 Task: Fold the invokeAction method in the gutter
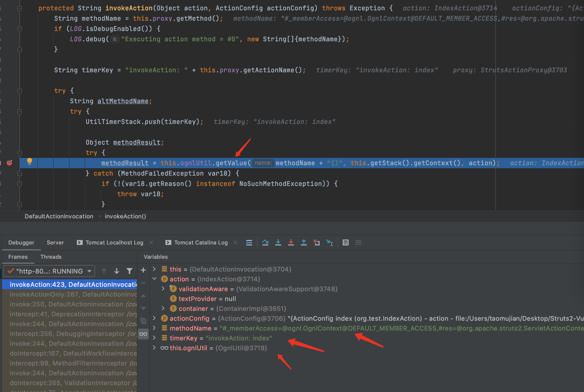[19, 9]
